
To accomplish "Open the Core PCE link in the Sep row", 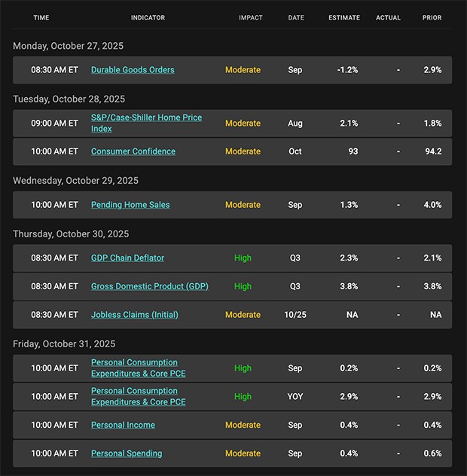I will tap(138, 368).
